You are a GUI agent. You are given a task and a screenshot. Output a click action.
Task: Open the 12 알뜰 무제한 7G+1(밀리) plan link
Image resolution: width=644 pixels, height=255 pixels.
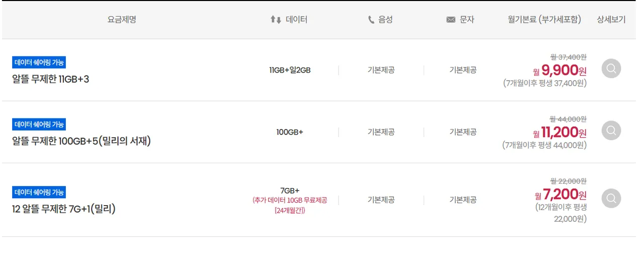(x=64, y=209)
